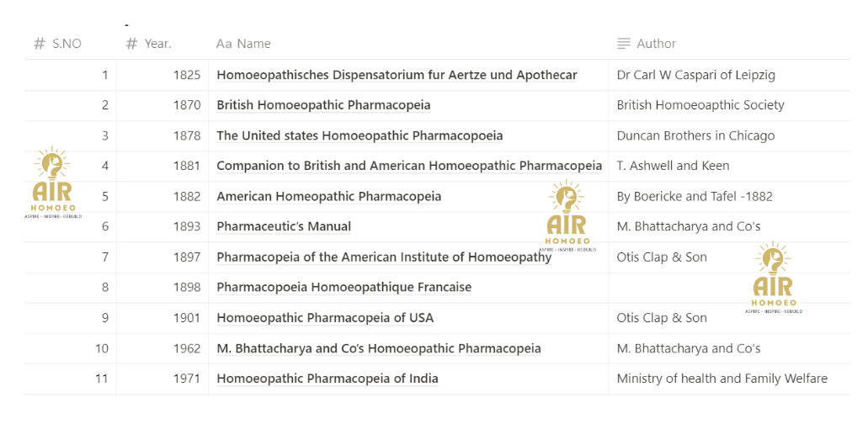Image resolution: width=868 pixels, height=424 pixels.
Task: Open Homoeopathic Pharmacopeia of USA entry
Action: pos(325,318)
